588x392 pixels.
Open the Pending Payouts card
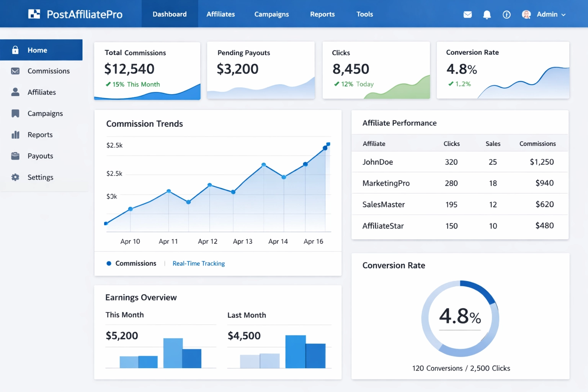coord(261,70)
